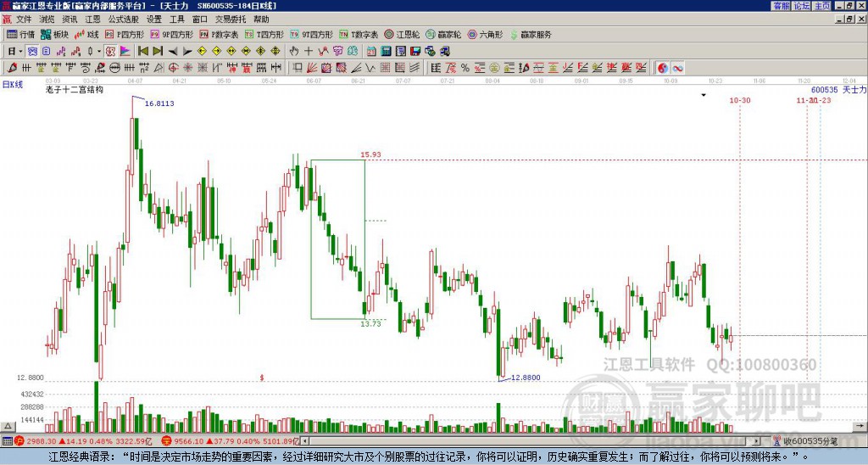Open 赢家服务 service
The image size is (868, 465).
pos(531,34)
